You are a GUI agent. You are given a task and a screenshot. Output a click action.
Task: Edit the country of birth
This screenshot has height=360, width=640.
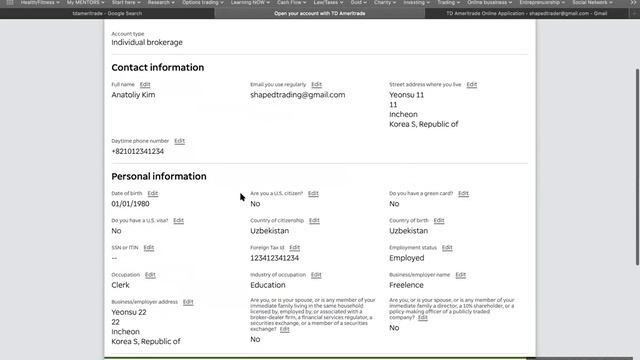click(439, 220)
